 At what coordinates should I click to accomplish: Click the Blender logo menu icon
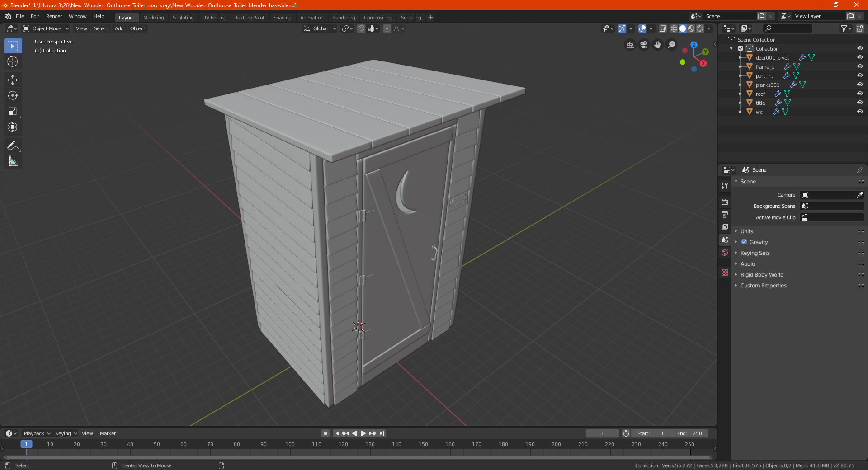[8, 16]
